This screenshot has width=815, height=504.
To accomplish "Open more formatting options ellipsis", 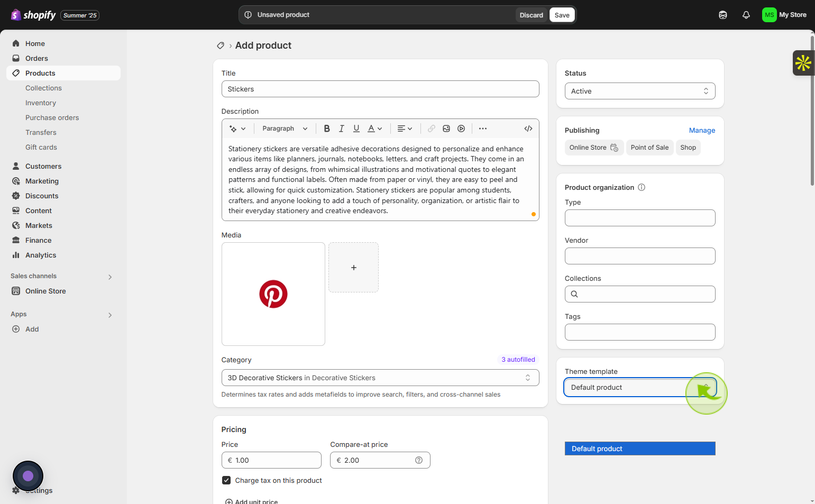I will click(483, 129).
